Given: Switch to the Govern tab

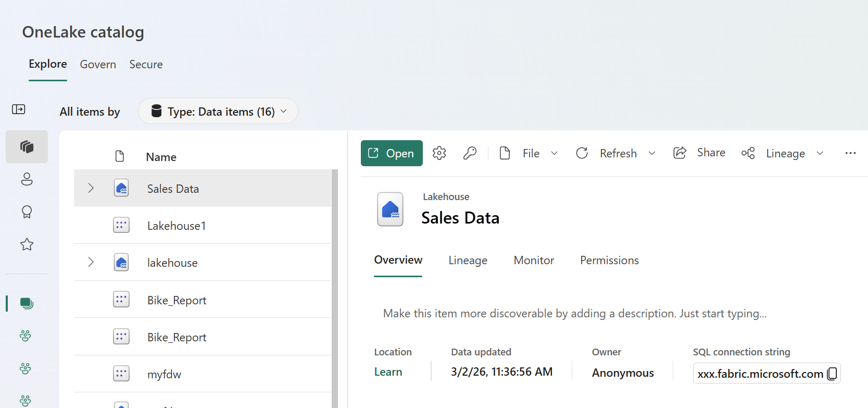Looking at the screenshot, I should (98, 65).
